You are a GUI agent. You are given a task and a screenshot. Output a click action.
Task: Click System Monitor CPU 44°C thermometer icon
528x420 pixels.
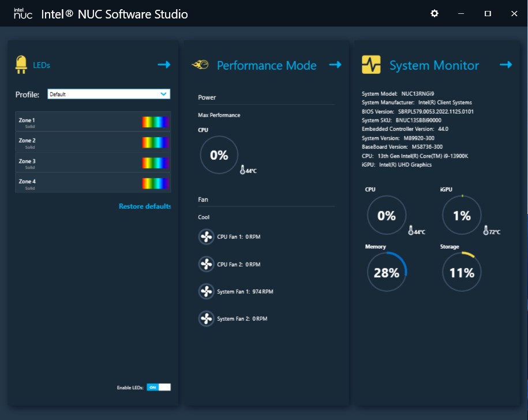pos(410,231)
